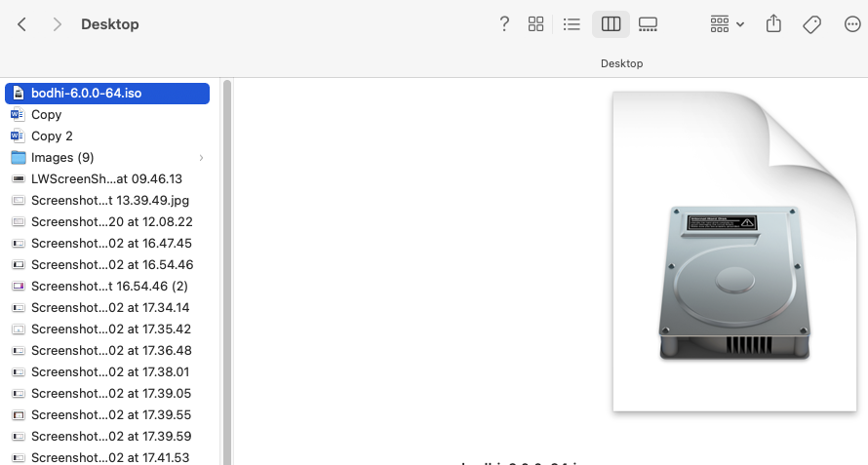Open the Share menu
The height and width of the screenshot is (465, 868).
773,23
